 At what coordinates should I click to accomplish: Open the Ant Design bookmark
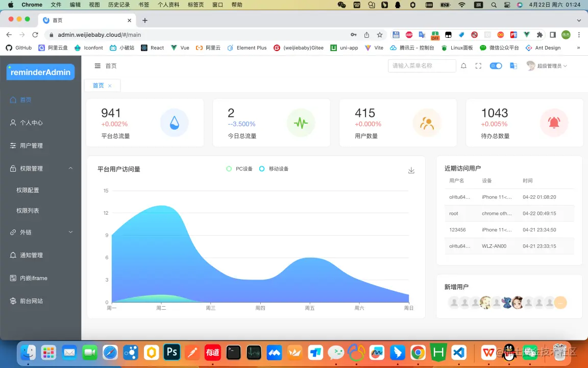click(543, 48)
